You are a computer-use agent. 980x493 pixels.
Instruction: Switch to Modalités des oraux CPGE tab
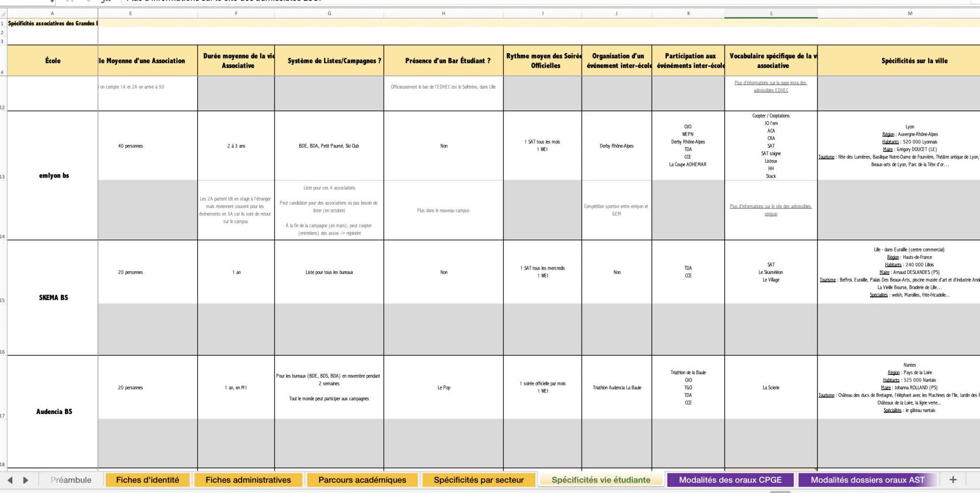tap(730, 480)
